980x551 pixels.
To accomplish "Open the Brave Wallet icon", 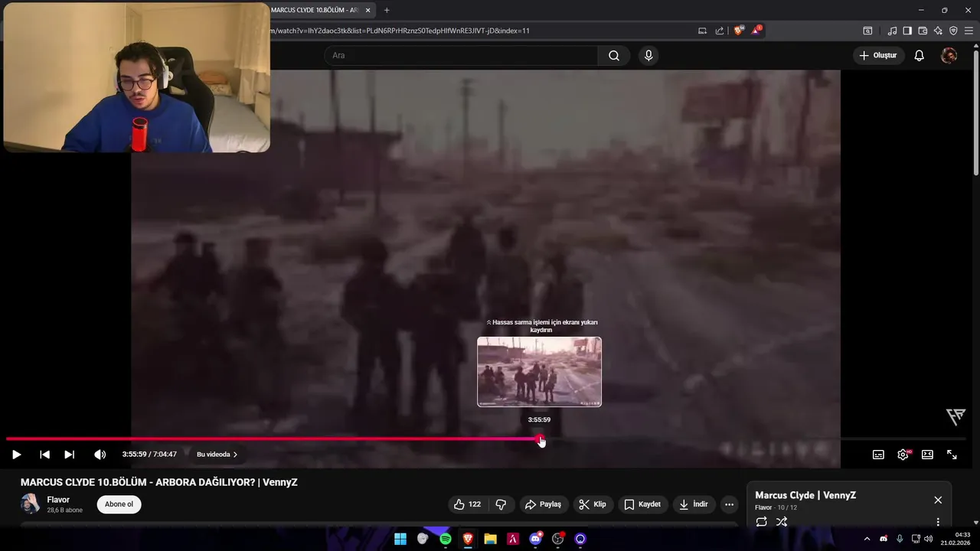I will [x=923, y=31].
